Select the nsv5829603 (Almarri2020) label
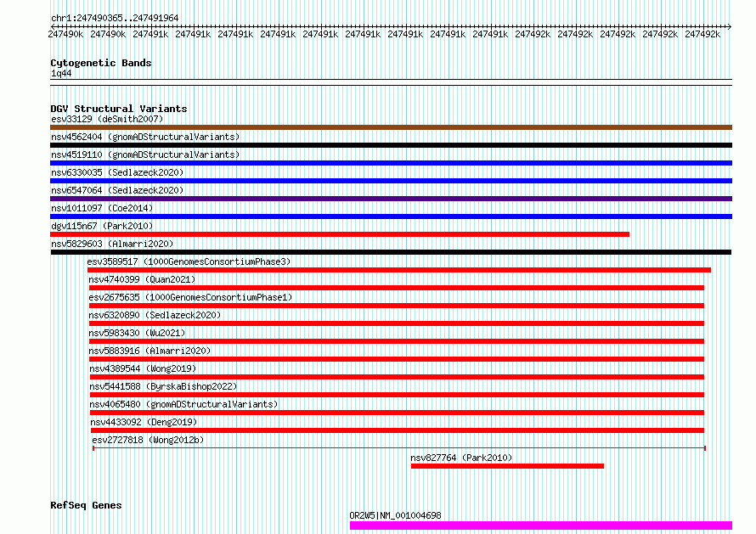The width and height of the screenshot is (756, 534). click(x=112, y=244)
